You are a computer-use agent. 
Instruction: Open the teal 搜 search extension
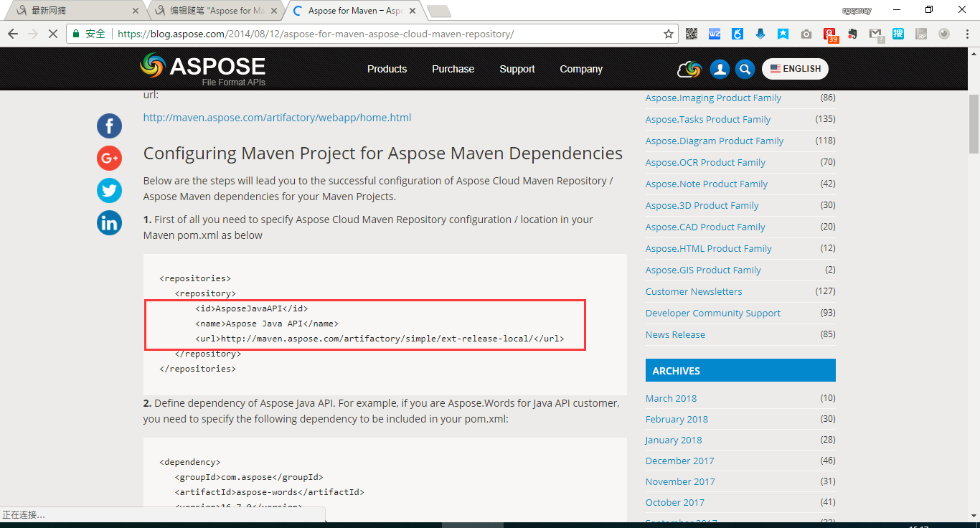coord(898,34)
